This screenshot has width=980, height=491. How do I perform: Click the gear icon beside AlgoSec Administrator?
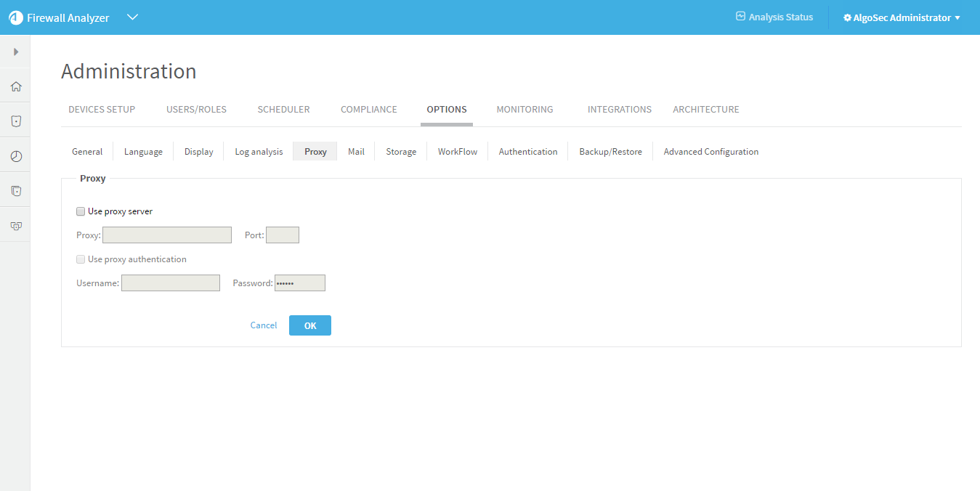point(847,17)
